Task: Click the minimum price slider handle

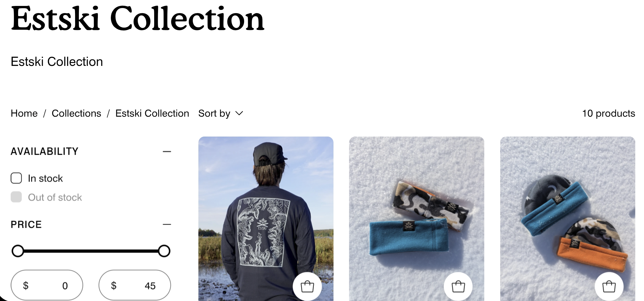Action: point(18,251)
